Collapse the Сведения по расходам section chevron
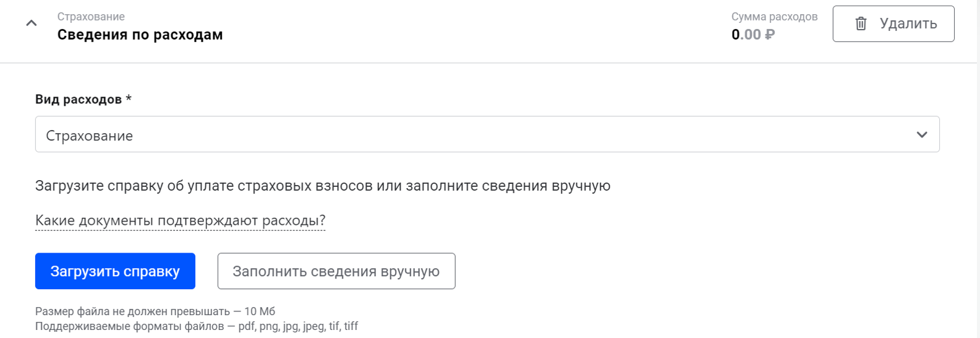This screenshot has width=980, height=338. (32, 24)
